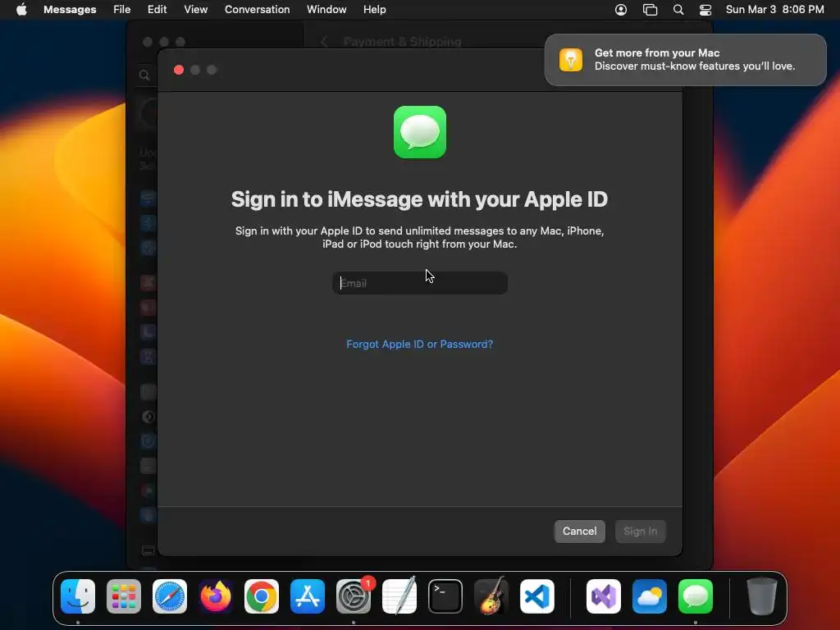Viewport: 840px width, 630px height.
Task: Open Control Center in menu bar
Action: [x=705, y=10]
